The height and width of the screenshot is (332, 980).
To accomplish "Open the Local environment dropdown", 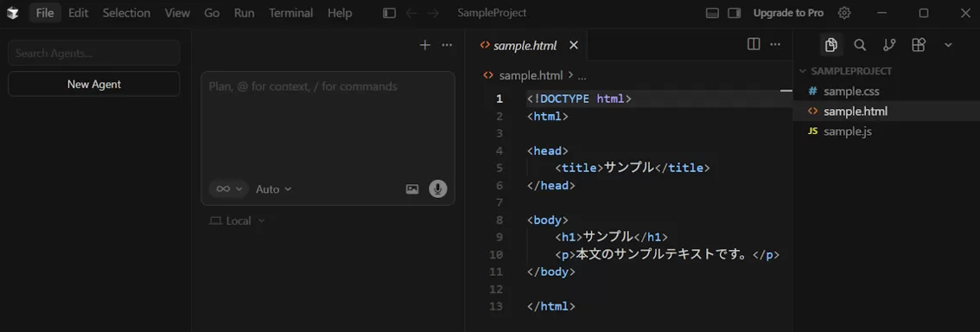I will 237,220.
